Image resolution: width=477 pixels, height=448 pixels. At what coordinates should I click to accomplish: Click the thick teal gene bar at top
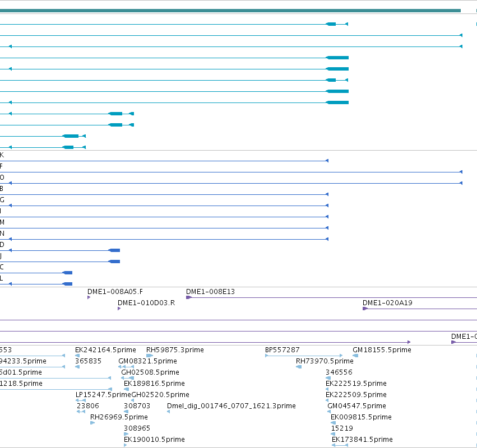coord(230,11)
